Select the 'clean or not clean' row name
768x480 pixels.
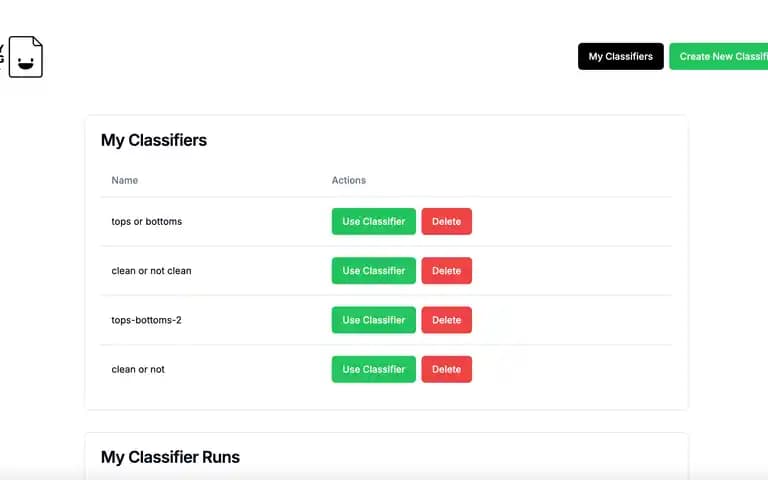click(151, 271)
